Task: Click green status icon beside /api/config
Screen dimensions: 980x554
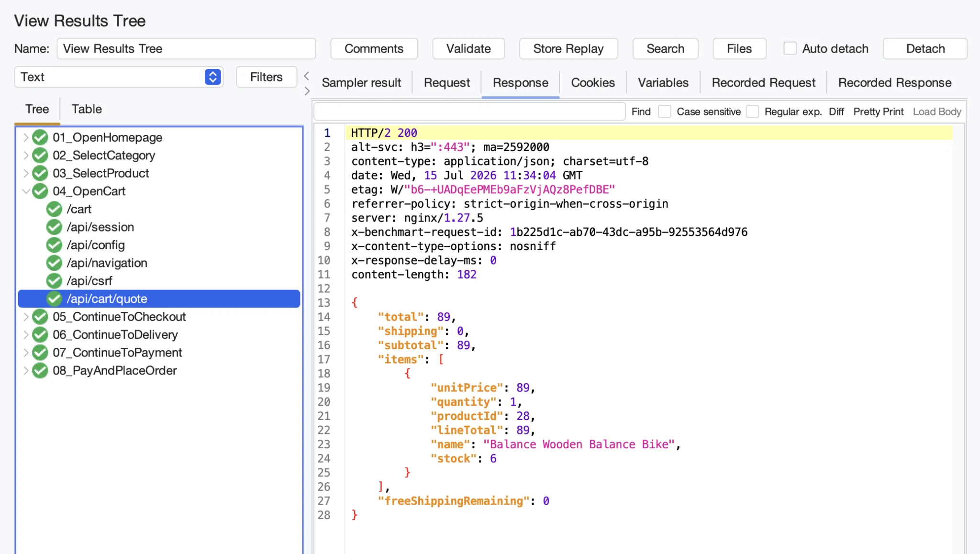Action: pos(55,245)
